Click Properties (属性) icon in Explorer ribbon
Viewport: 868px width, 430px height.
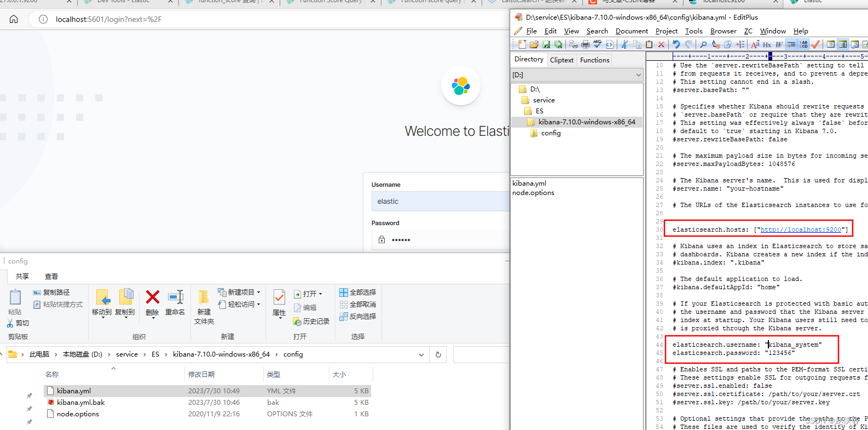coord(279,303)
